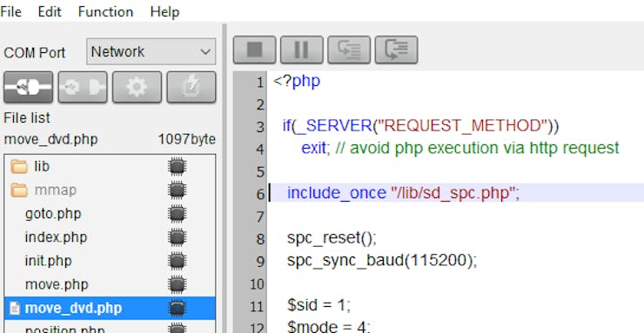The width and height of the screenshot is (644, 333).
Task: Click the '<?php' opening tag on line 1
Action: 297,81
